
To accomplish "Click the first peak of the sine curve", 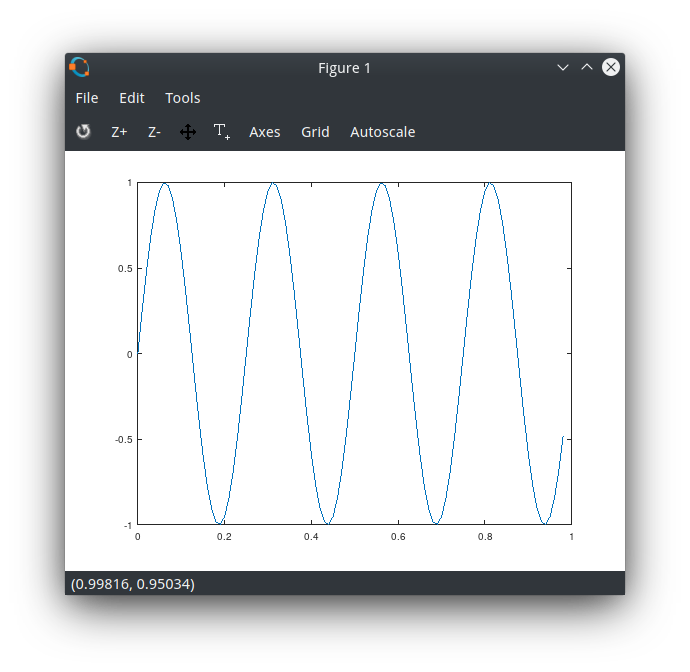I will [165, 184].
